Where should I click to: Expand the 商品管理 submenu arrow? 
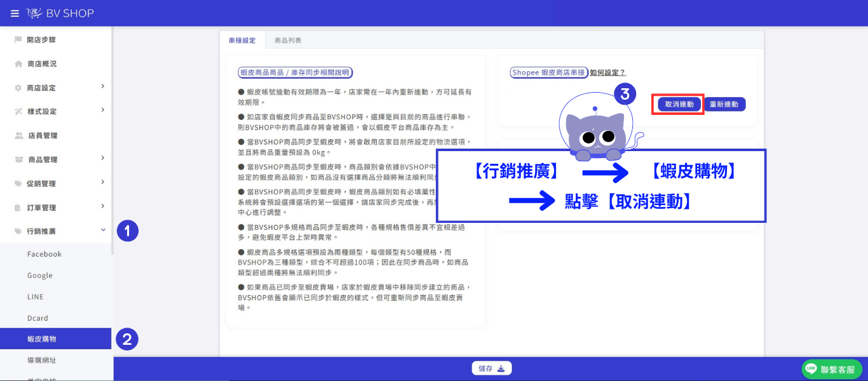[103, 158]
